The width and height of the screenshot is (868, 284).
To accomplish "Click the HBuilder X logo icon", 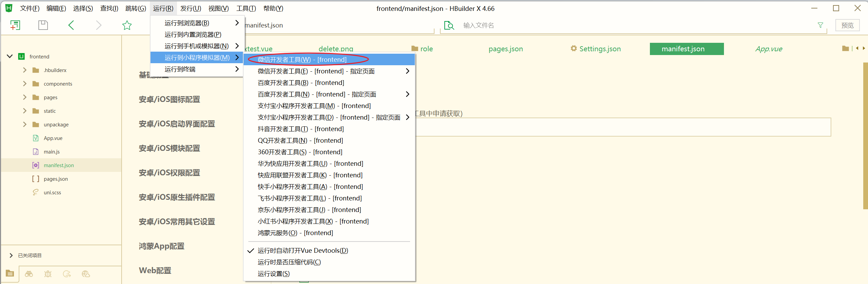I will click(x=9, y=8).
